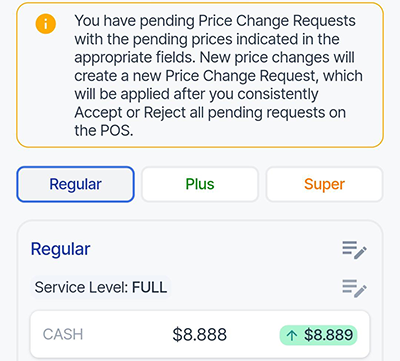400x361 pixels.
Task: Click 'appropriate fields' line in the notice
Action: (214, 58)
